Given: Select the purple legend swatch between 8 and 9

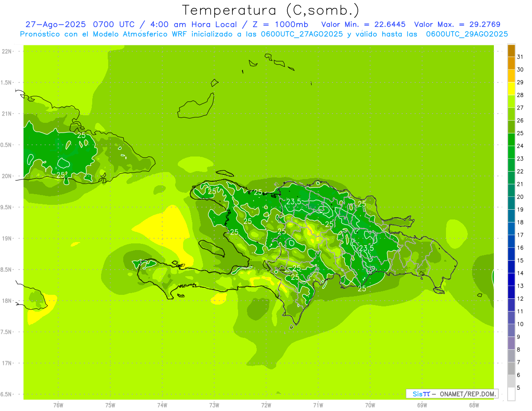Looking at the screenshot, I should click(x=511, y=343).
